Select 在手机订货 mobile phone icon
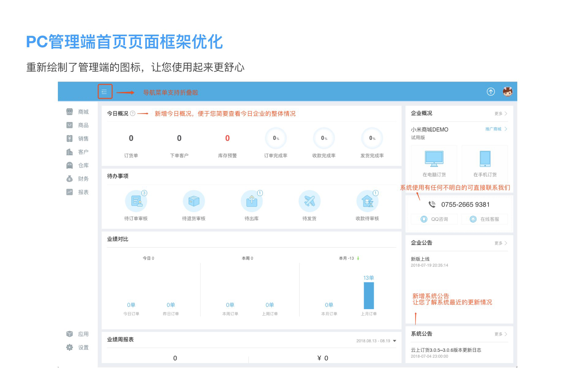The image size is (588, 368). coord(485,159)
